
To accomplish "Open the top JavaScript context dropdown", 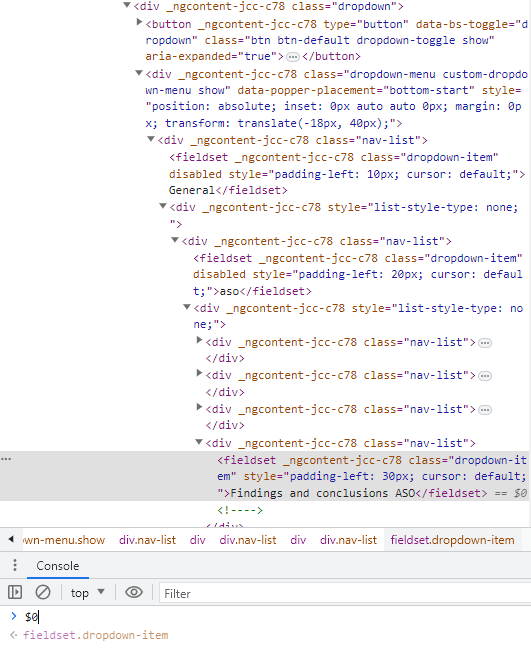I will click(x=87, y=593).
